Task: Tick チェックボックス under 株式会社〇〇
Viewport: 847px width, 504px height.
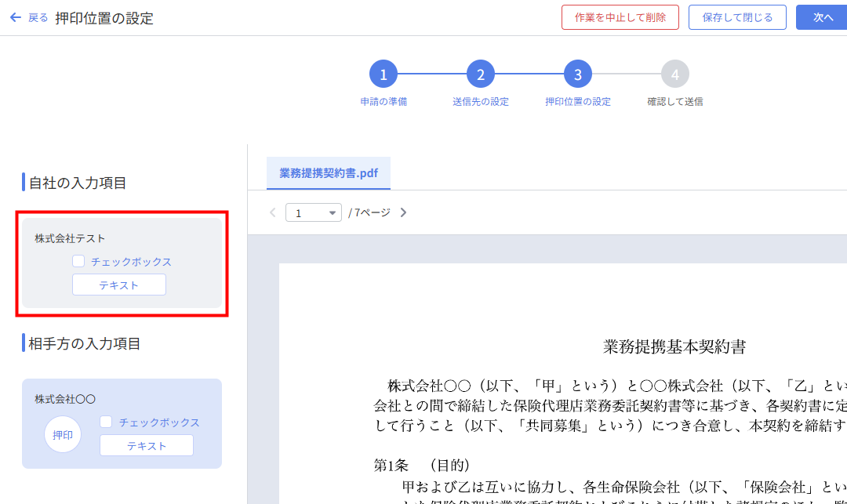Action: (x=107, y=422)
